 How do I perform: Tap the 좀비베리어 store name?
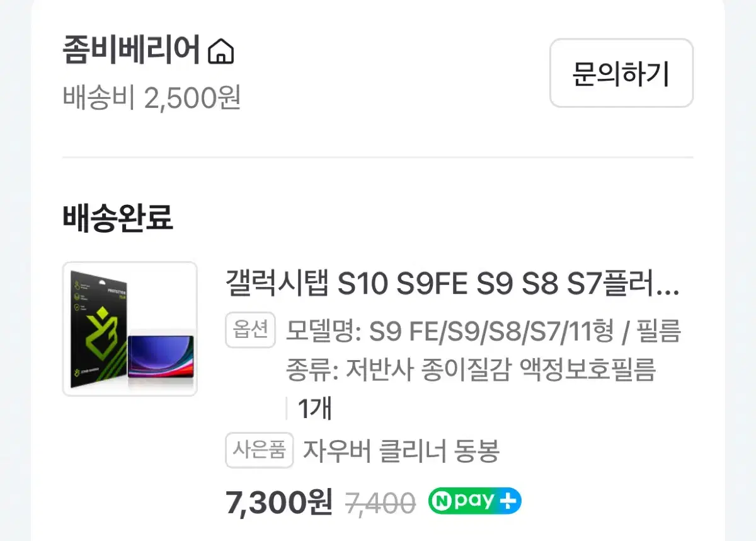(x=132, y=50)
